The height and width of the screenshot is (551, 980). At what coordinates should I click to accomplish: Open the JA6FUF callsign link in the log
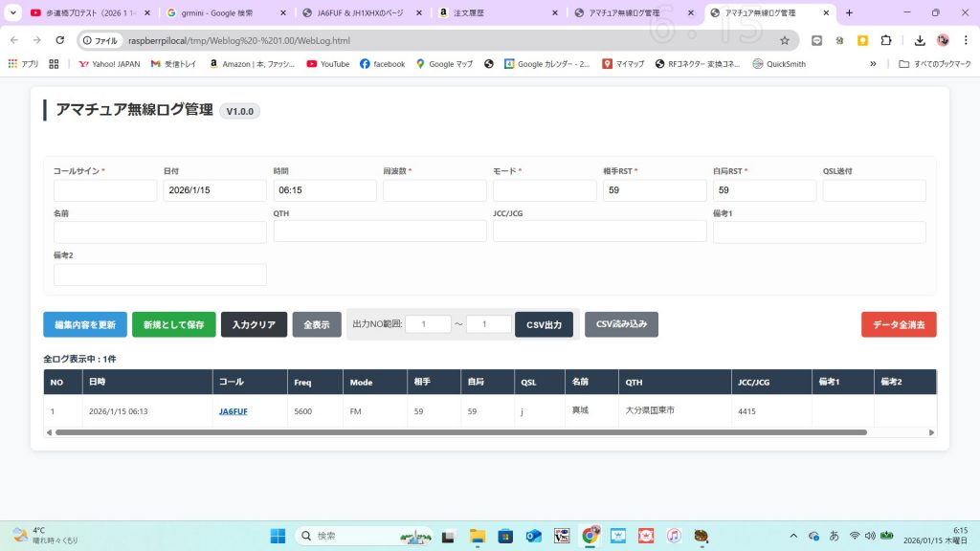click(x=233, y=411)
